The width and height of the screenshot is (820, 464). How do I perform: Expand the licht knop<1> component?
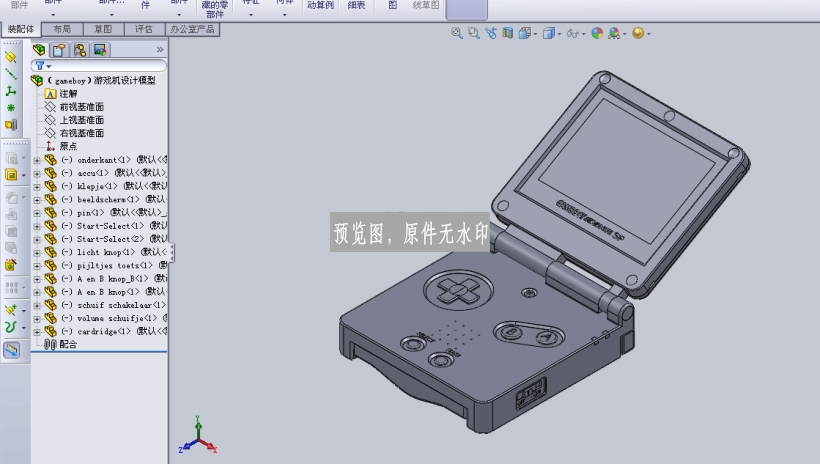pos(37,253)
